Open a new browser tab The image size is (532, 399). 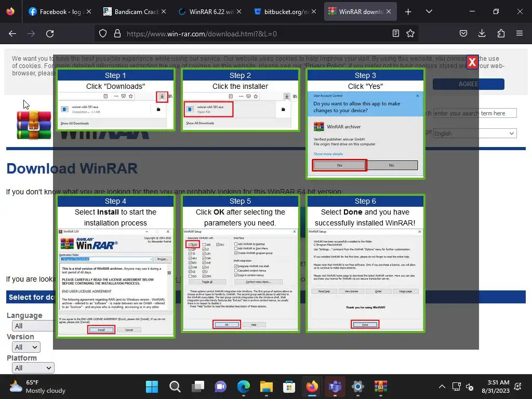pyautogui.click(x=408, y=12)
